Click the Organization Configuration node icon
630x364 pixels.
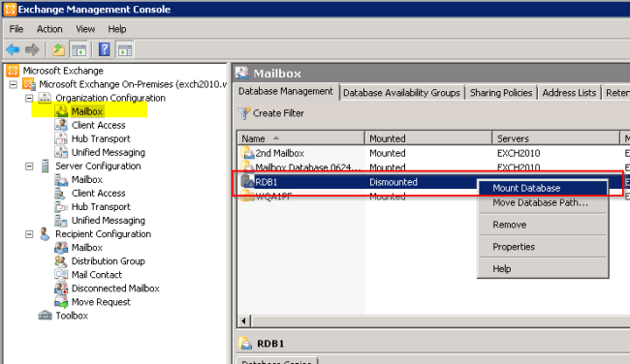(45, 98)
